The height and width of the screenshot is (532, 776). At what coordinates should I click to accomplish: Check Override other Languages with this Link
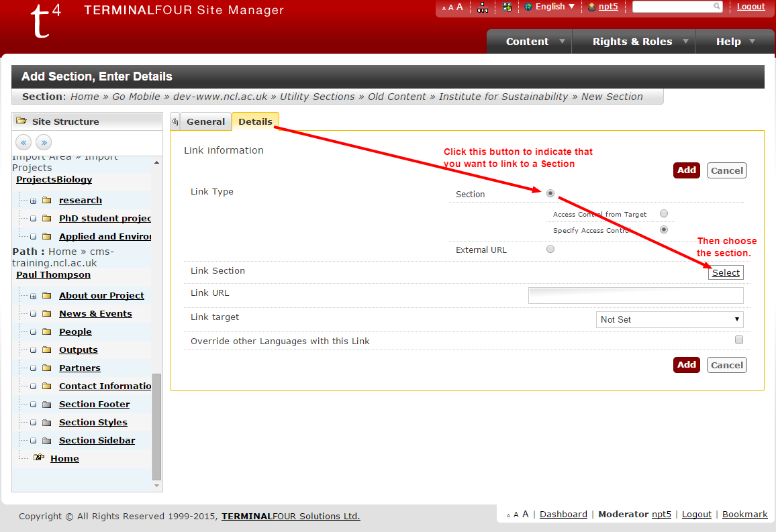coord(739,340)
